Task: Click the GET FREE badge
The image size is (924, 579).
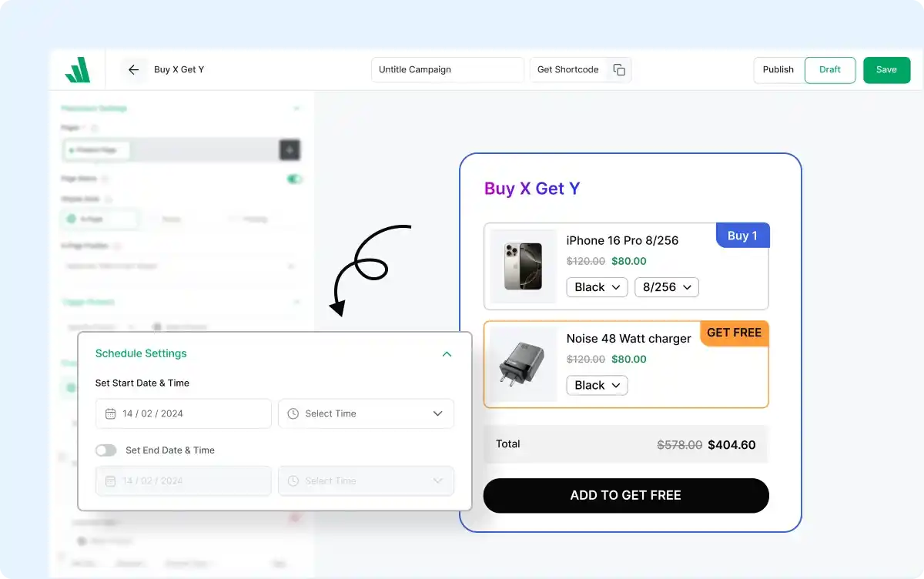Action: [x=734, y=333]
